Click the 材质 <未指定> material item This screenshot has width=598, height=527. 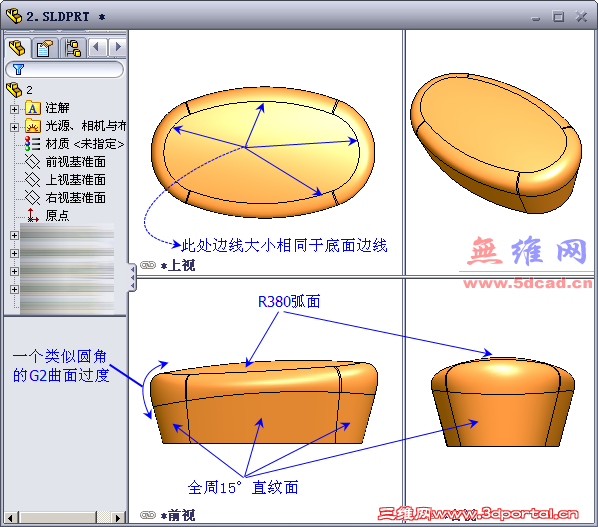tap(85, 144)
